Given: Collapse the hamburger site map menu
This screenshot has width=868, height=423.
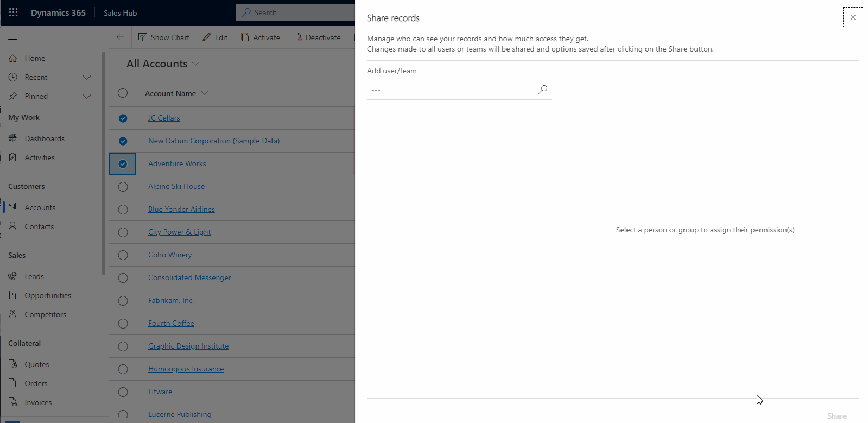Looking at the screenshot, I should (x=12, y=37).
